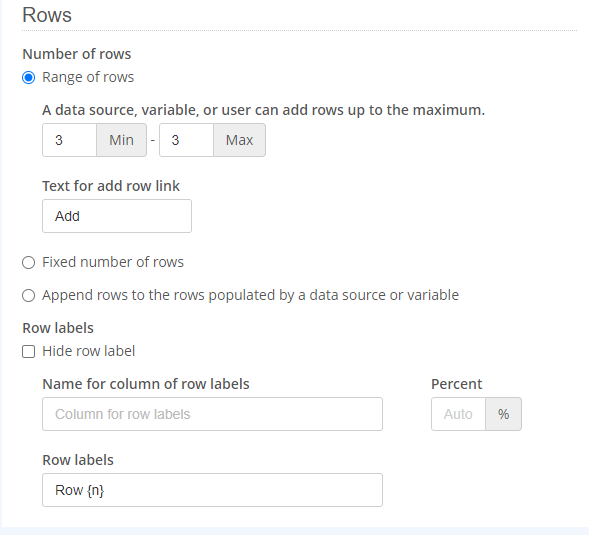Click the Column for row labels input
The height and width of the screenshot is (535, 589).
point(212,414)
